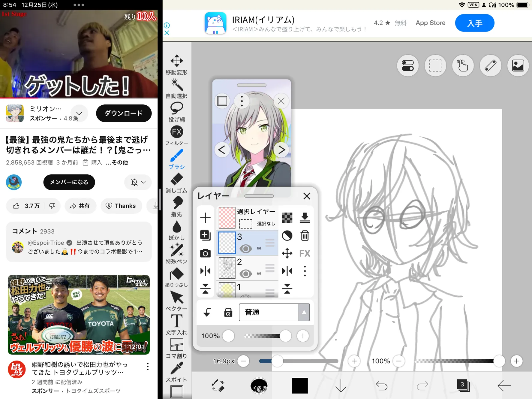Select the 文字入れ text tool
The width and height of the screenshot is (532, 399).
[177, 325]
